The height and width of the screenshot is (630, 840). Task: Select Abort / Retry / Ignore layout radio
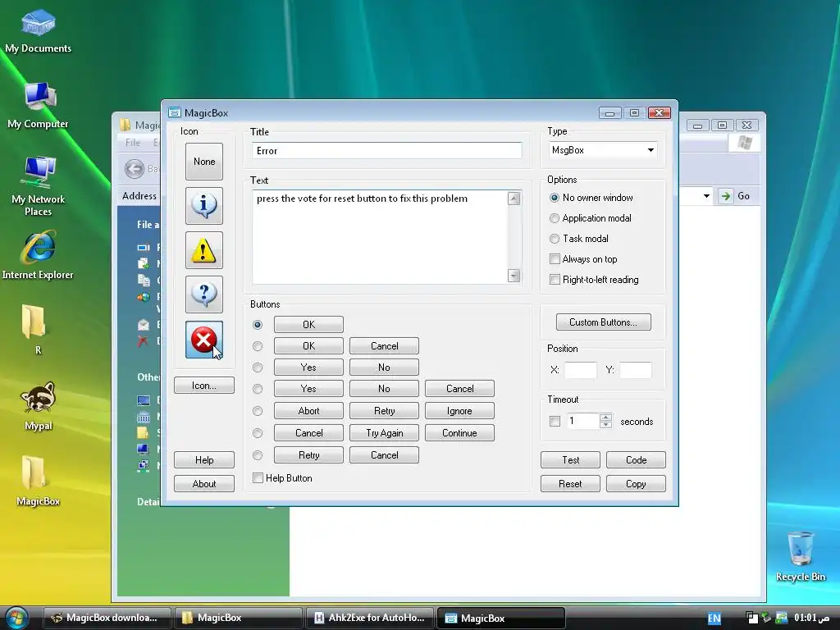coord(258,411)
